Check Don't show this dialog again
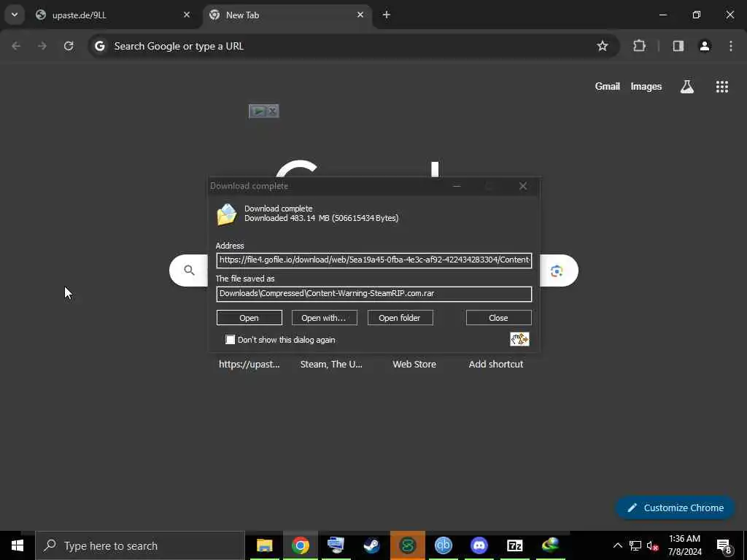Screen dimensions: 747x560 tap(230, 340)
